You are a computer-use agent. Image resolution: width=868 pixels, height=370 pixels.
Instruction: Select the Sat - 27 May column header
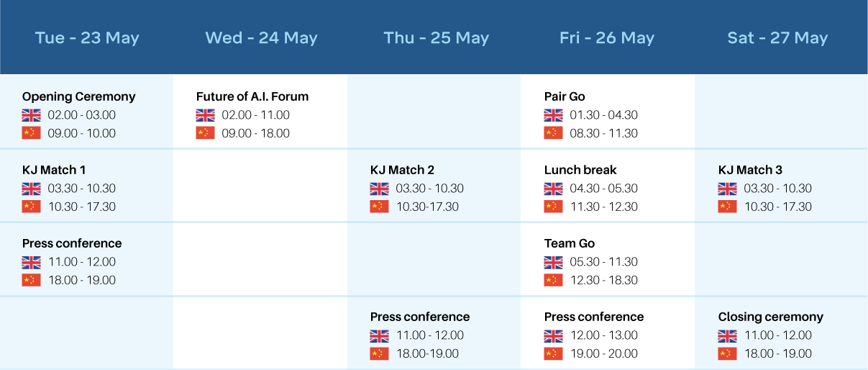coord(777,38)
